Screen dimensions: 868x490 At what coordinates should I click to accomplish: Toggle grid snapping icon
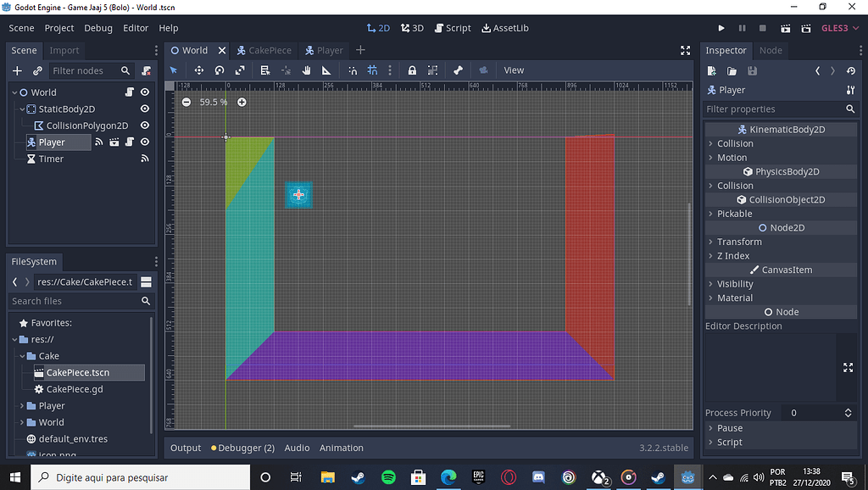tap(373, 70)
